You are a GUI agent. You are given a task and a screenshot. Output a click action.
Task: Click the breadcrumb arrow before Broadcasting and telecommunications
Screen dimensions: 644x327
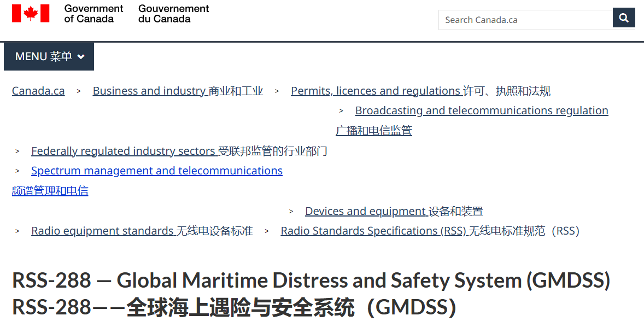coord(341,111)
